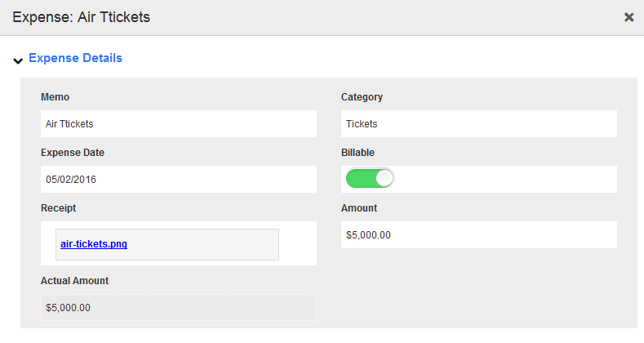Open the Expense Date field 05/02/2016

[178, 179]
